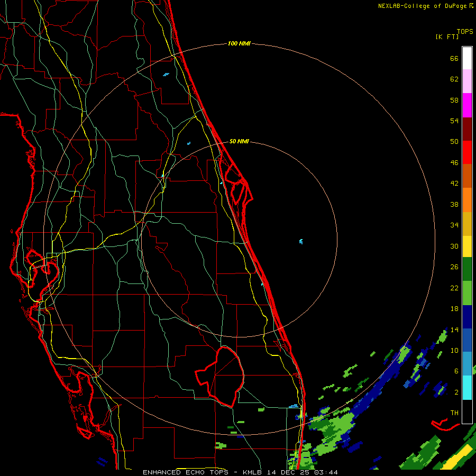Viewport: 476px width, 476px height.
Task: Click the "46" scale label
Action: [454, 163]
